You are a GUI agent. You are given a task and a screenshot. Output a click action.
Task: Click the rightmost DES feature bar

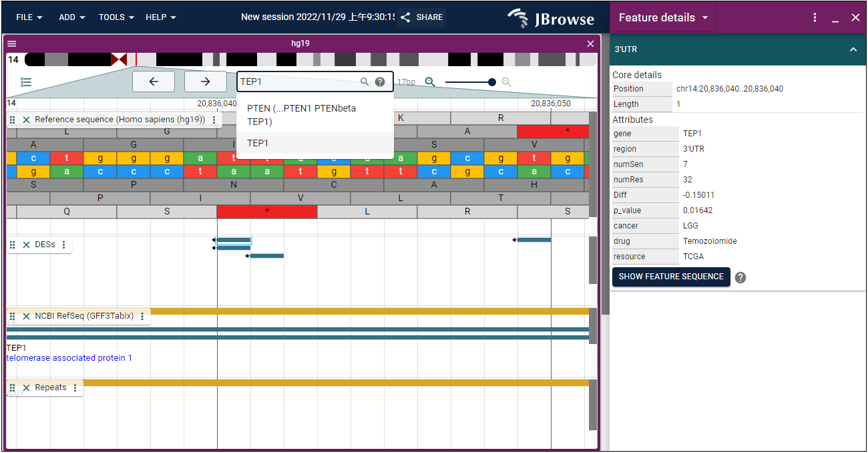coord(534,240)
